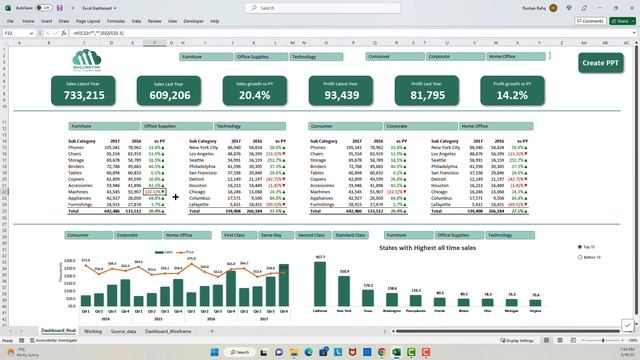This screenshot has height=360, width=640.
Task: Click the magnifier icon in the search box
Action: pos(254,8)
